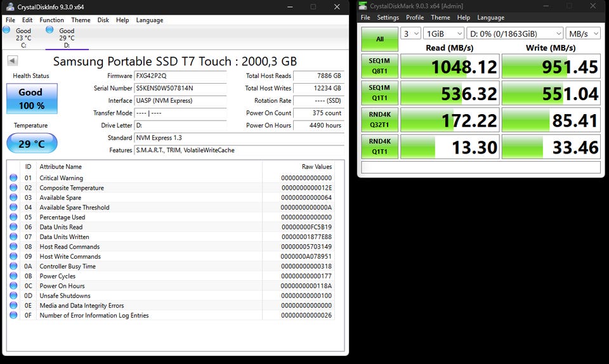
Task: Open the Theme menu in CrystalDiskMark
Action: click(x=440, y=18)
